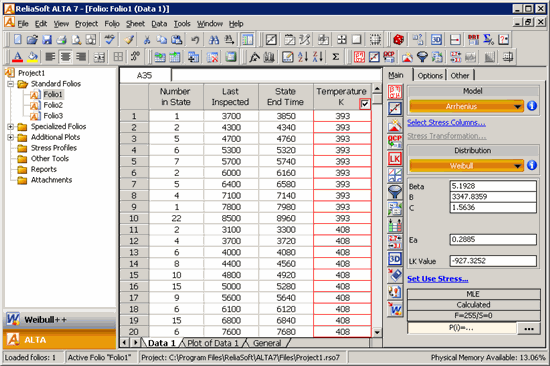The width and height of the screenshot is (550, 366).
Task: Select Folio2 in the project tree
Action: (53, 105)
